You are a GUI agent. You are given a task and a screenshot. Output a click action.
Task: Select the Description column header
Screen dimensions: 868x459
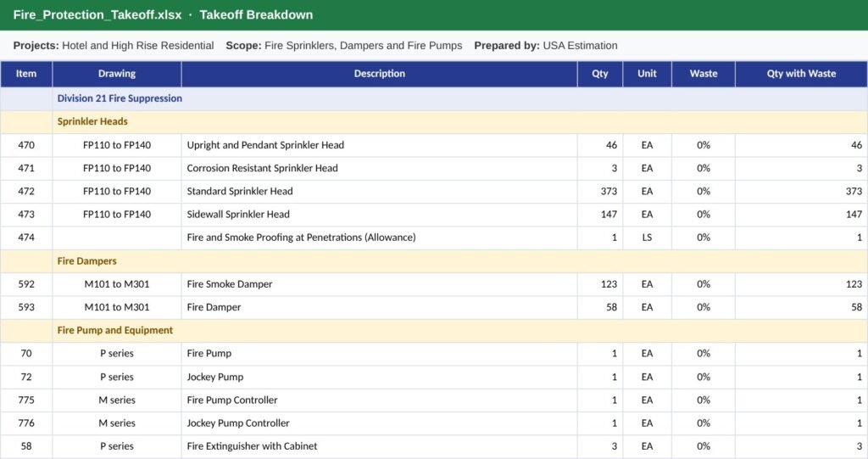[379, 74]
